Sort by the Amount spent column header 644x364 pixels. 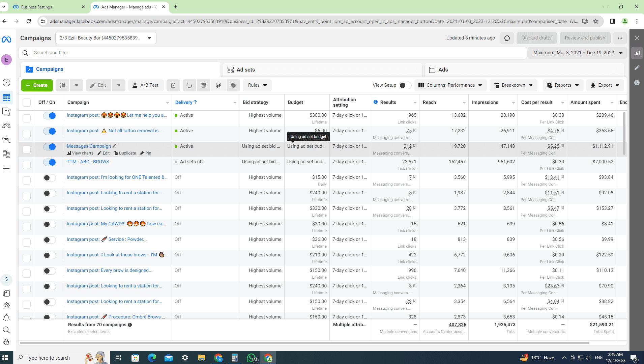(x=585, y=102)
